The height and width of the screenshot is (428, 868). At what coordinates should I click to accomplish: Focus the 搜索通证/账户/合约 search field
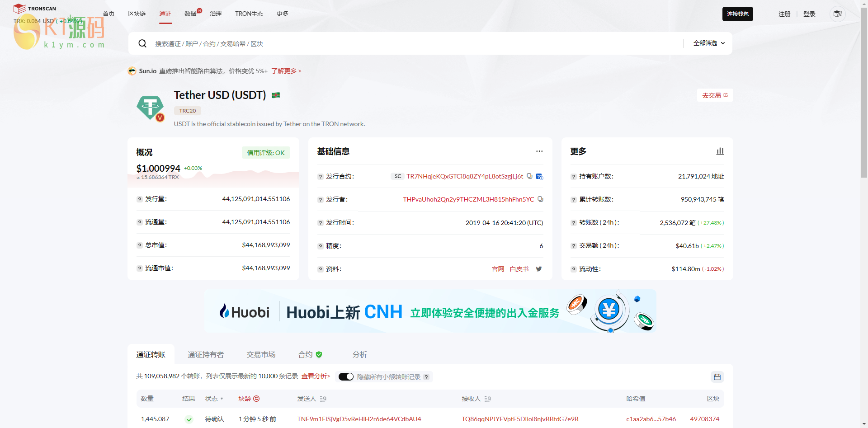416,43
